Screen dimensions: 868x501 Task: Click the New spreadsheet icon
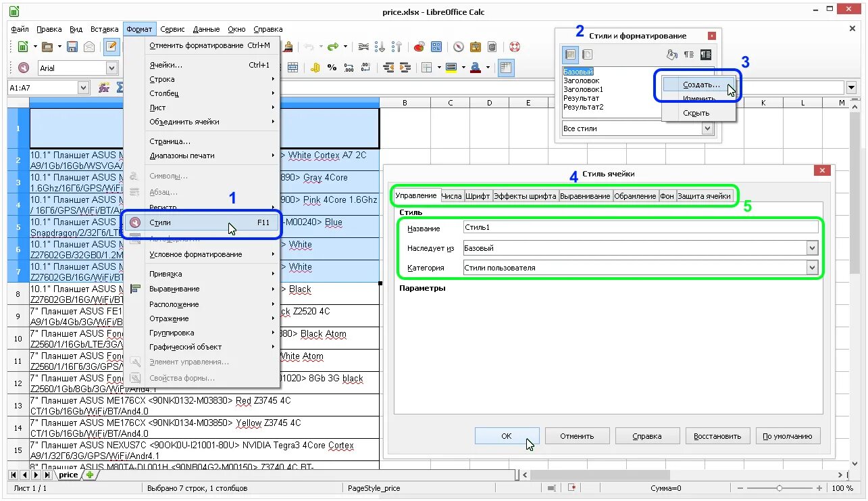click(x=23, y=47)
